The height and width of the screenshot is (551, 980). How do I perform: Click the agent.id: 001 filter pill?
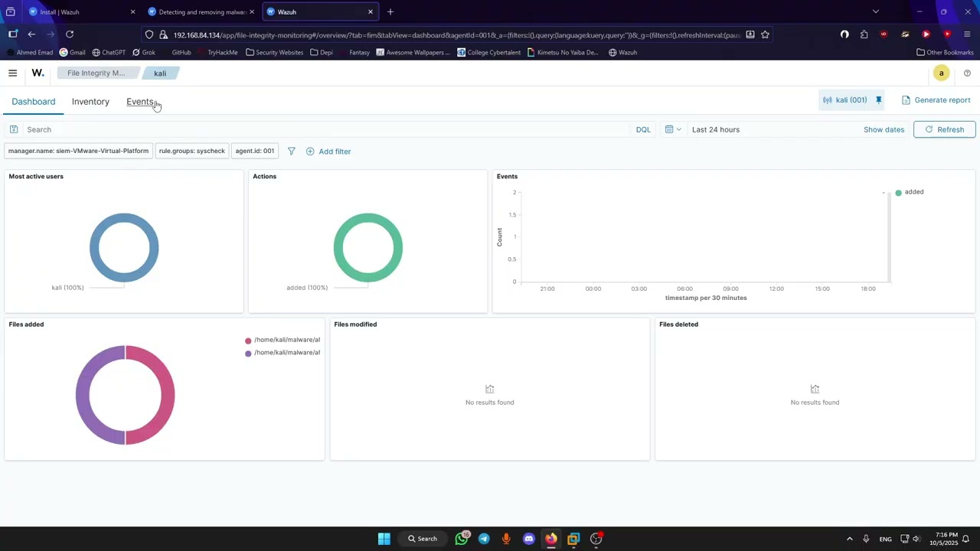254,151
